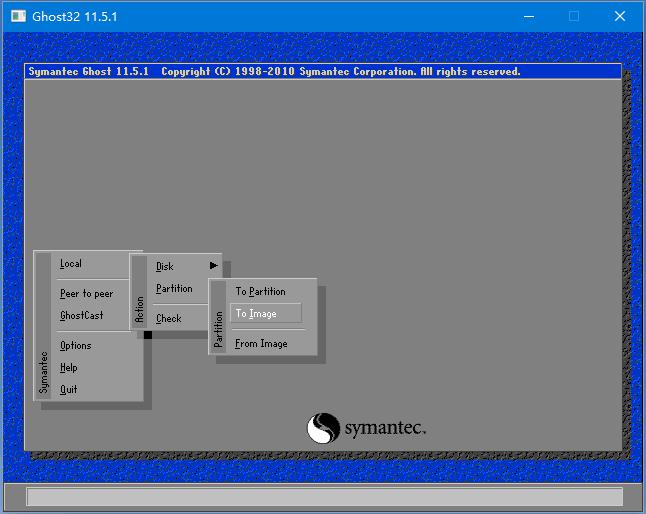Click the Ghost32 app icon in title bar
The image size is (646, 514).
(18, 16)
